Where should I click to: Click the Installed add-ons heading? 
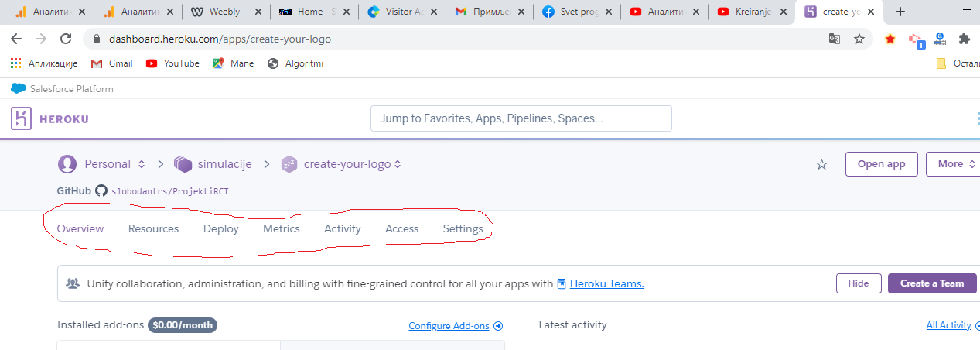click(x=101, y=325)
